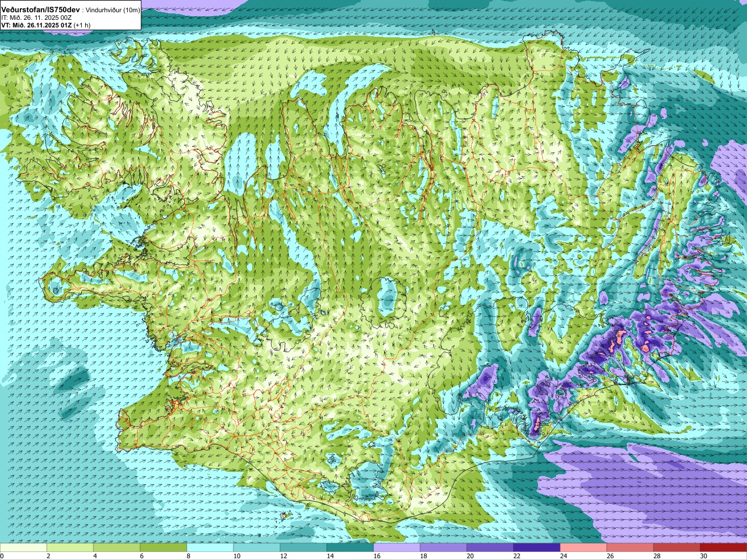Screen dimensions: 747x560
Task: Choose the dark teal 14–16 legend swatch
Action: point(350,548)
